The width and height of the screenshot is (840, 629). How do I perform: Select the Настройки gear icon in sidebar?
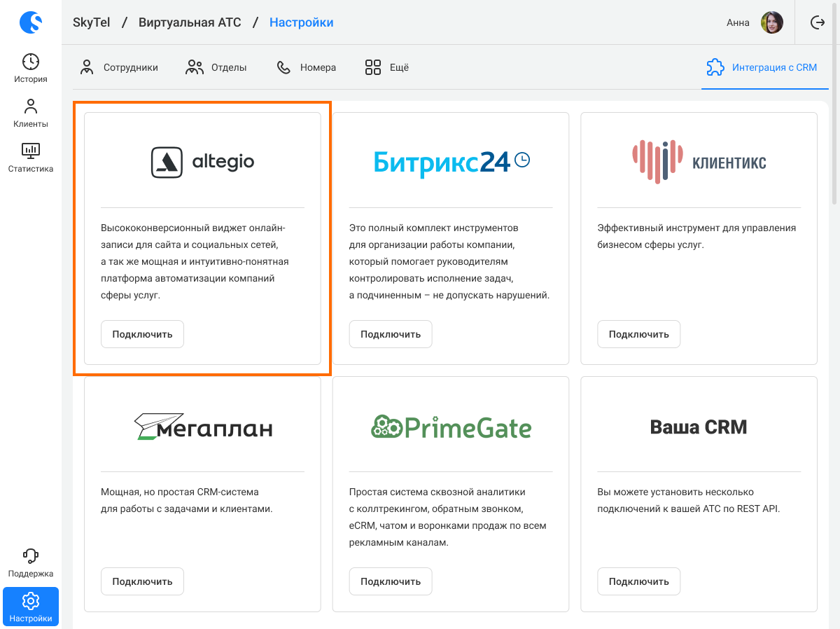(31, 601)
